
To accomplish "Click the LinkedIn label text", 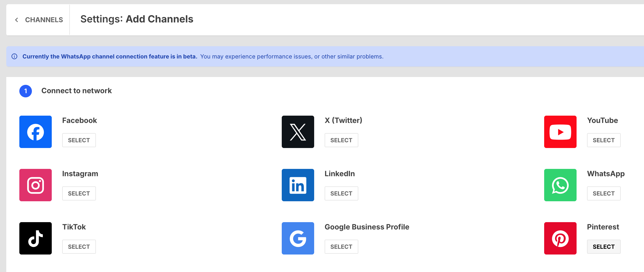I will (340, 174).
